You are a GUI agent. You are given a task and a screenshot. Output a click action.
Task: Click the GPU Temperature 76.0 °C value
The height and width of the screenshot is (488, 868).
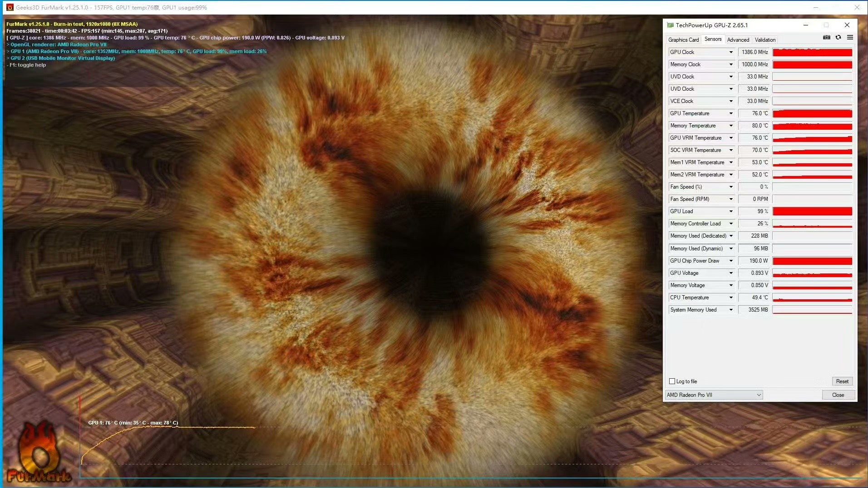(x=754, y=113)
